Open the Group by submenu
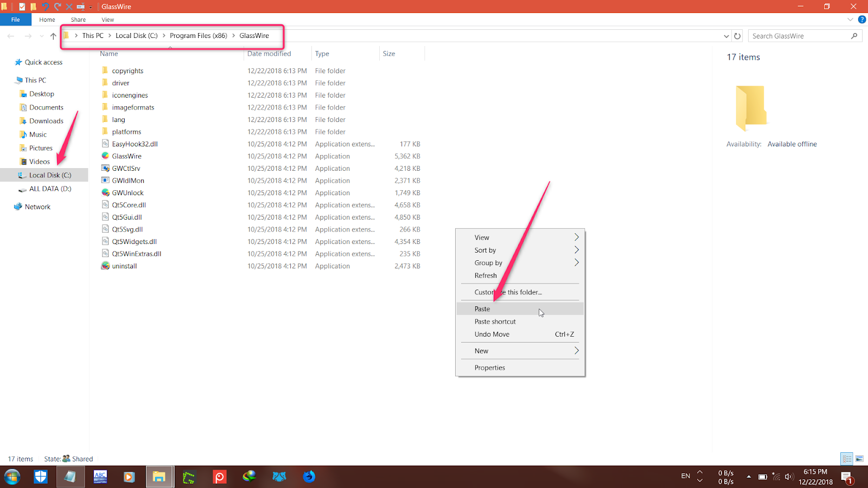868x488 pixels. coord(520,263)
